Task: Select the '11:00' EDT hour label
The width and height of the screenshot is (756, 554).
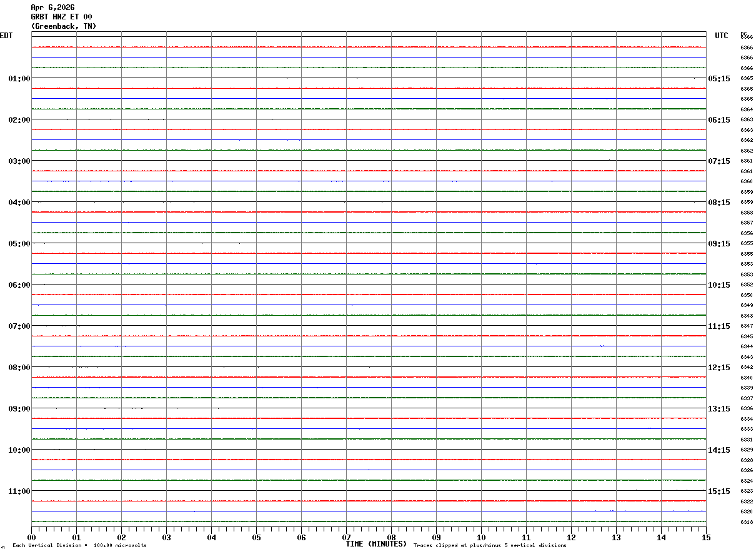Action: (19, 491)
